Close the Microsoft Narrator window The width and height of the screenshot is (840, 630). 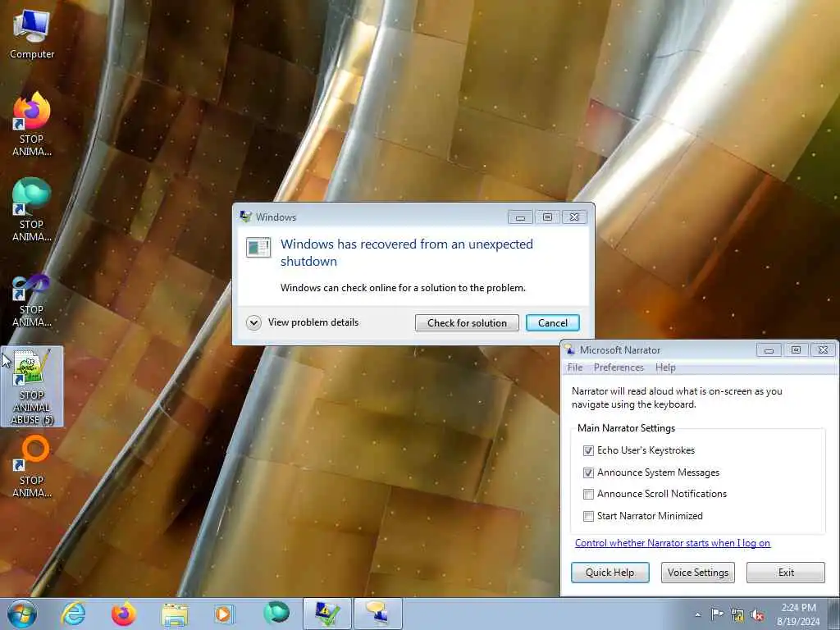[823, 349]
